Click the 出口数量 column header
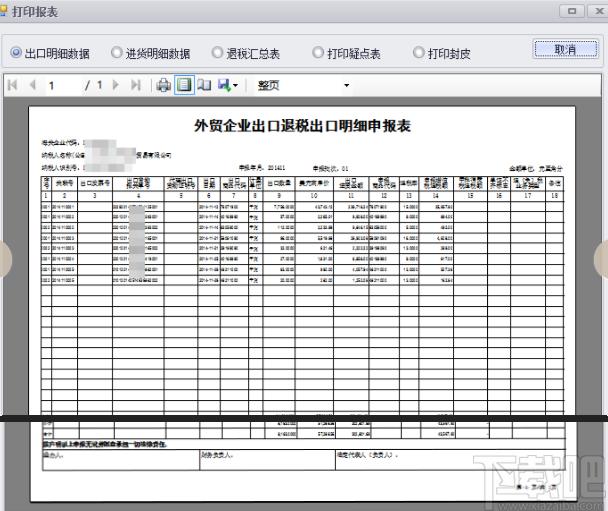This screenshot has height=511, width=608. (279, 183)
